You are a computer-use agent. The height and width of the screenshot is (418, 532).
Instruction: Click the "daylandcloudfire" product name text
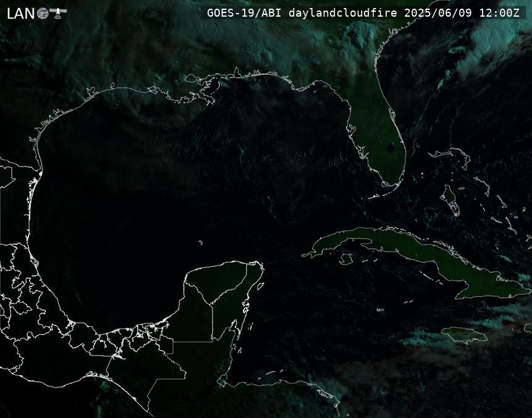pyautogui.click(x=343, y=13)
